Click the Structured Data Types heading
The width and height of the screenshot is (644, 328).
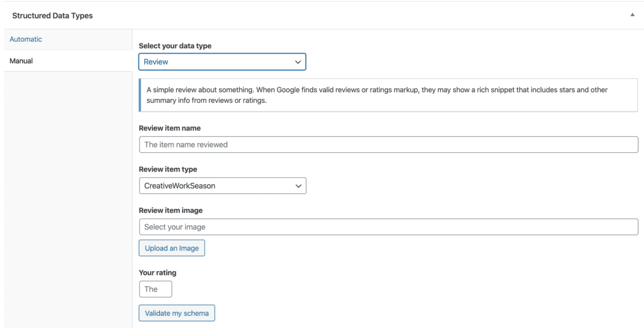(53, 16)
